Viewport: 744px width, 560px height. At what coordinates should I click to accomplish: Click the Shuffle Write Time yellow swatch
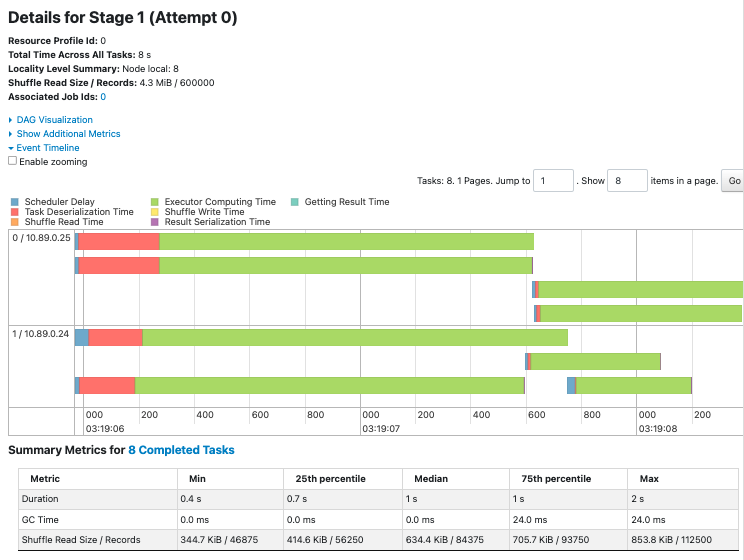pyautogui.click(x=155, y=212)
